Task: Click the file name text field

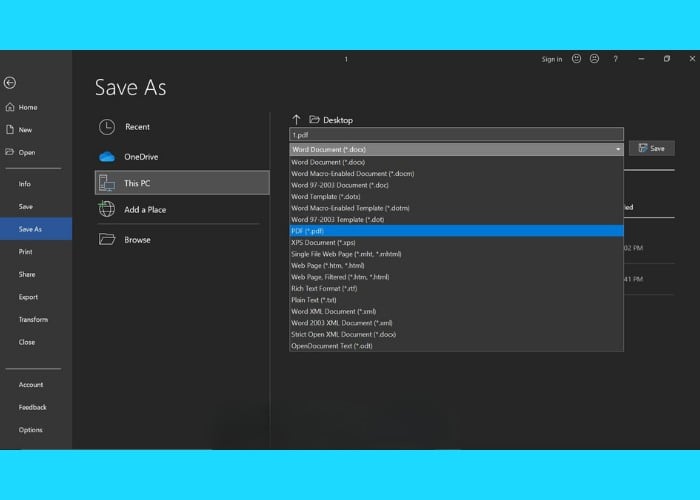Action: (456, 134)
